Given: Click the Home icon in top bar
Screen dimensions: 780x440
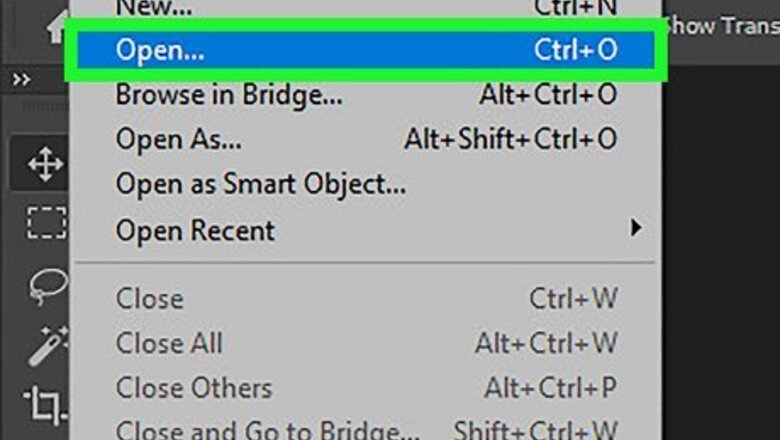Looking at the screenshot, I should pos(56,27).
